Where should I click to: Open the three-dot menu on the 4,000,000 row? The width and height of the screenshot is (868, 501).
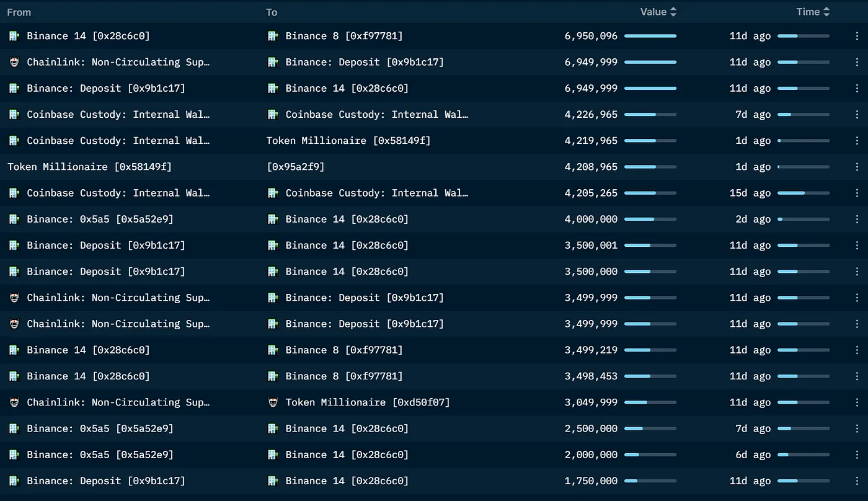click(x=857, y=219)
